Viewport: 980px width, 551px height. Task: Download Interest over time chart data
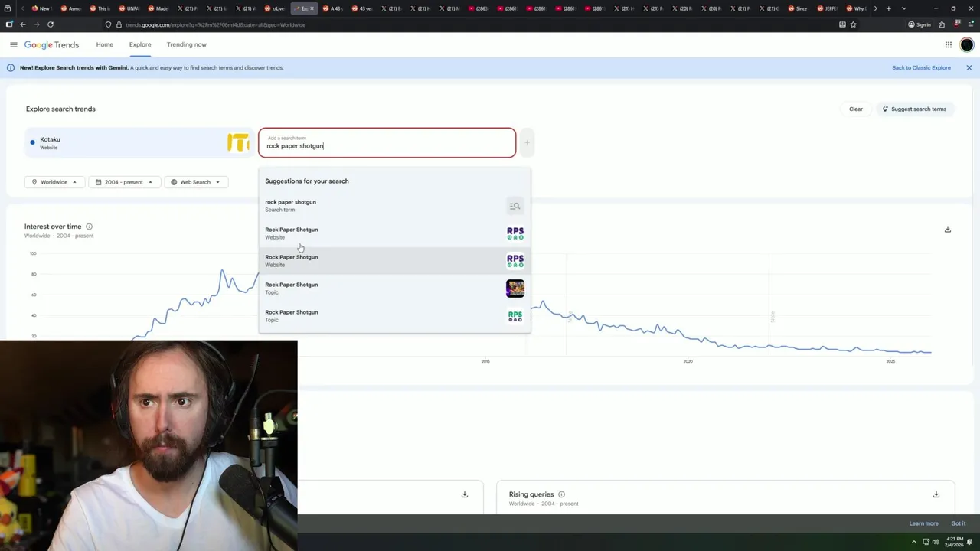pyautogui.click(x=947, y=229)
